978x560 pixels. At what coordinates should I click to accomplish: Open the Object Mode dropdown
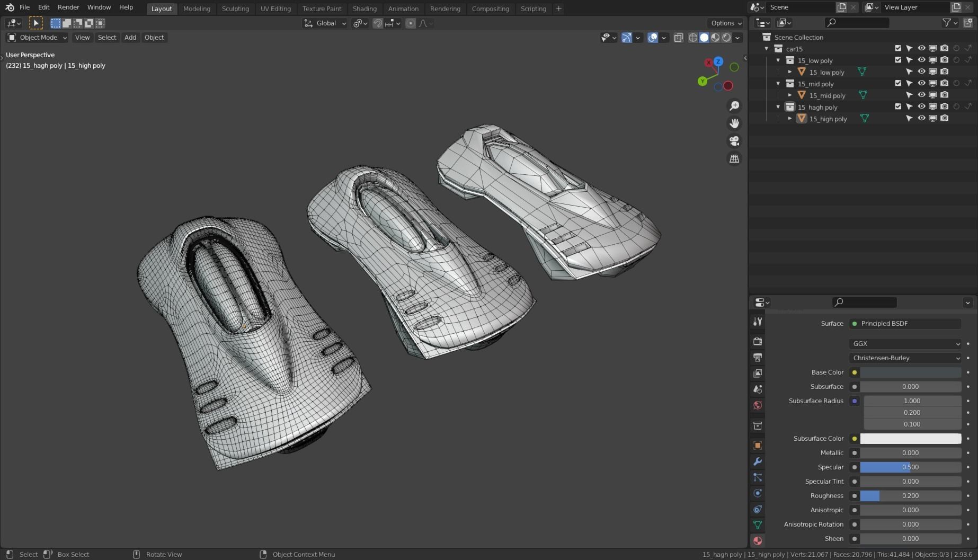(37, 38)
